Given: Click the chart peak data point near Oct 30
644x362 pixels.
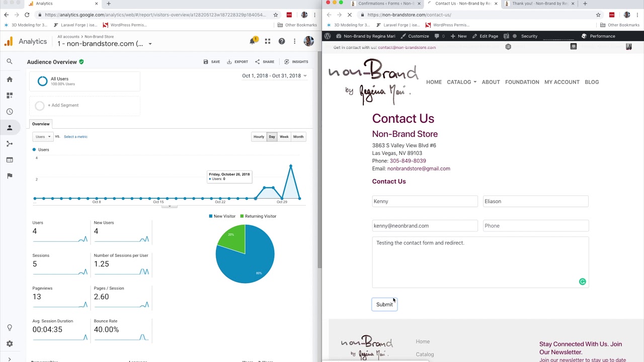Looking at the screenshot, I should (x=291, y=165).
